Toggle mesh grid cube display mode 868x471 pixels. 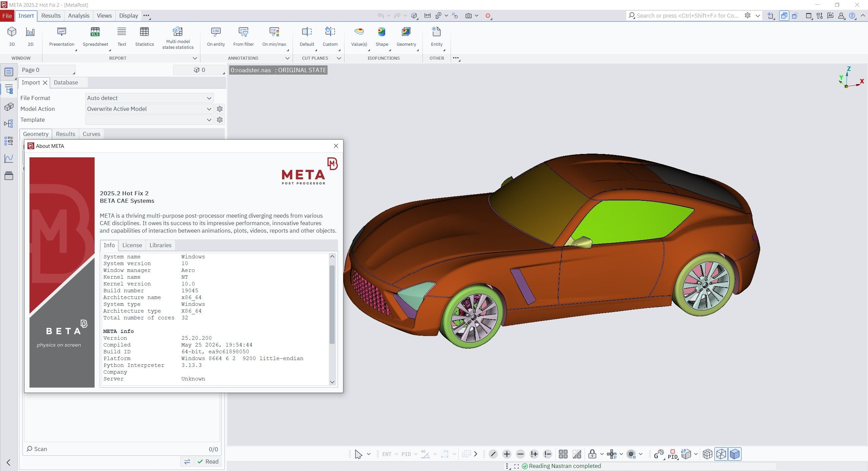pos(708,454)
